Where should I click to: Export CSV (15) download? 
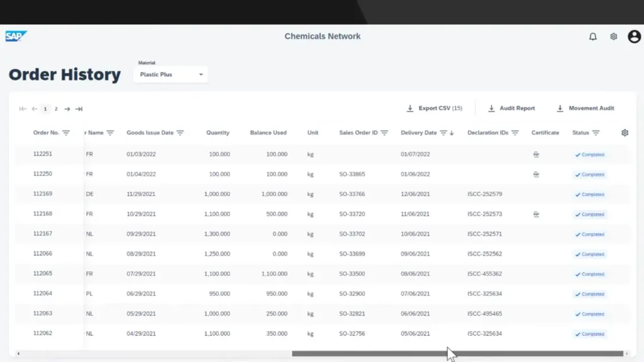coord(434,108)
